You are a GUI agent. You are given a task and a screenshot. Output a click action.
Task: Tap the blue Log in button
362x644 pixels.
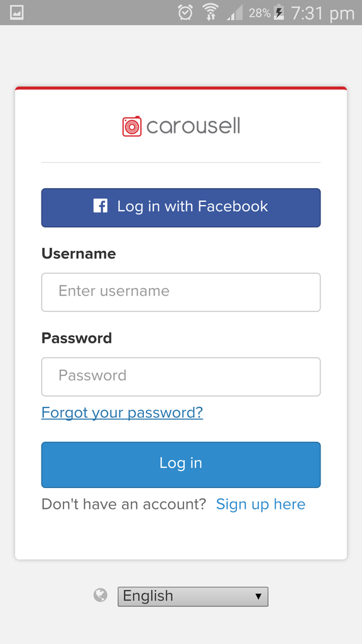pyautogui.click(x=181, y=465)
